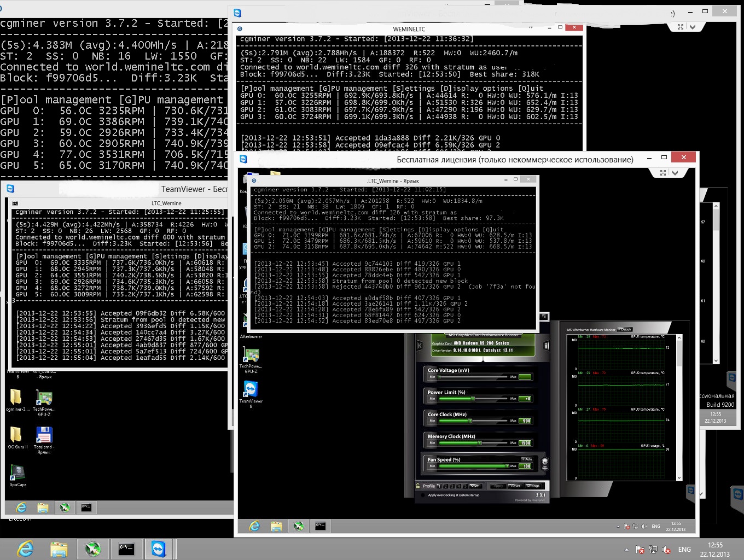Image resolution: width=744 pixels, height=560 pixels.
Task: Select the command prompt button on the host taskbar
Action: pos(126,549)
